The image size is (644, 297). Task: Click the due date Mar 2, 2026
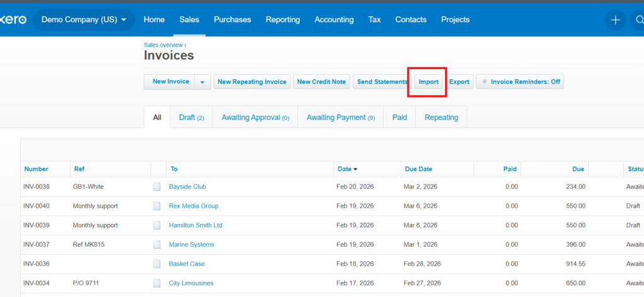click(421, 186)
